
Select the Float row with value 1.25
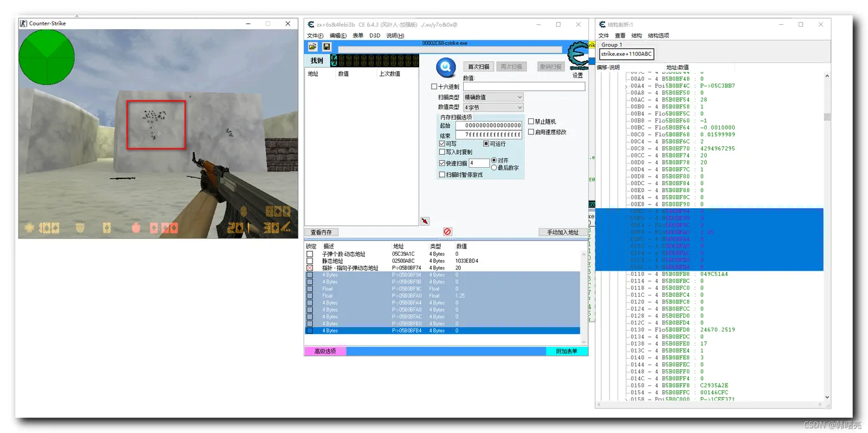(442, 296)
